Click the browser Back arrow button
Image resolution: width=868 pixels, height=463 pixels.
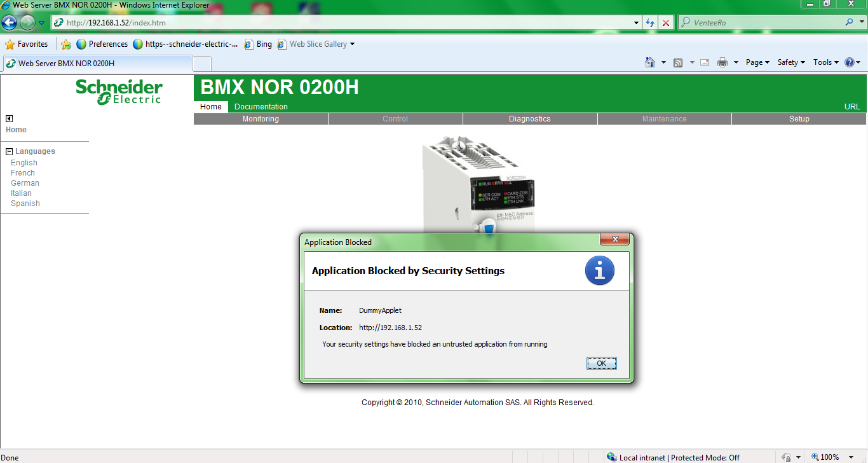click(10, 23)
